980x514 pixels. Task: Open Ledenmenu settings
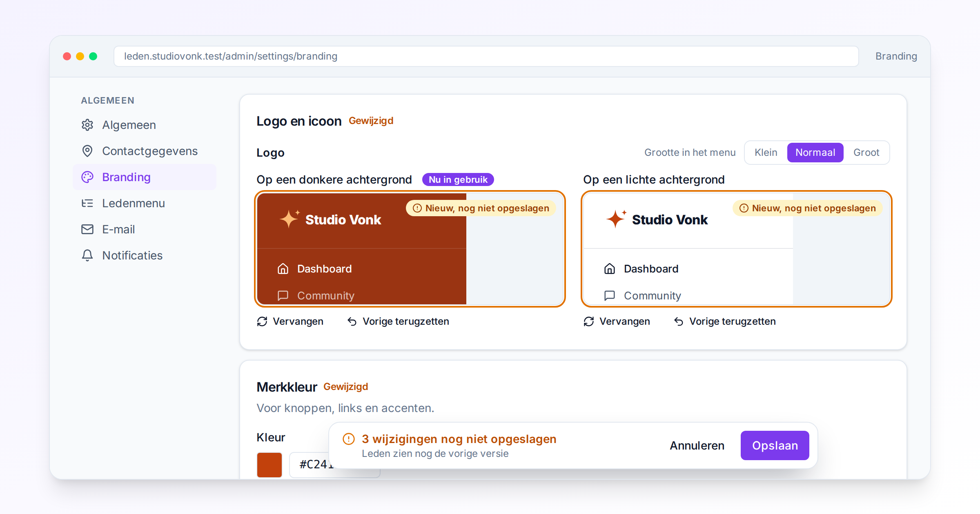145,203
